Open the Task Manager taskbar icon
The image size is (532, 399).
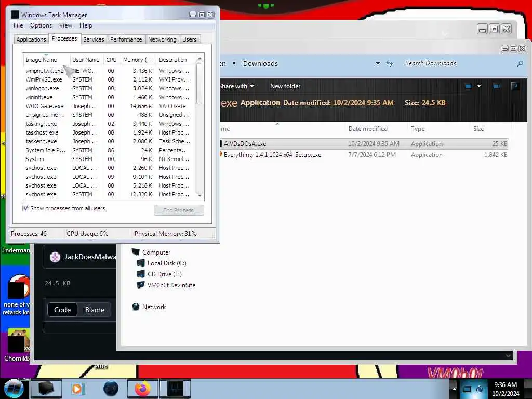[x=175, y=389]
